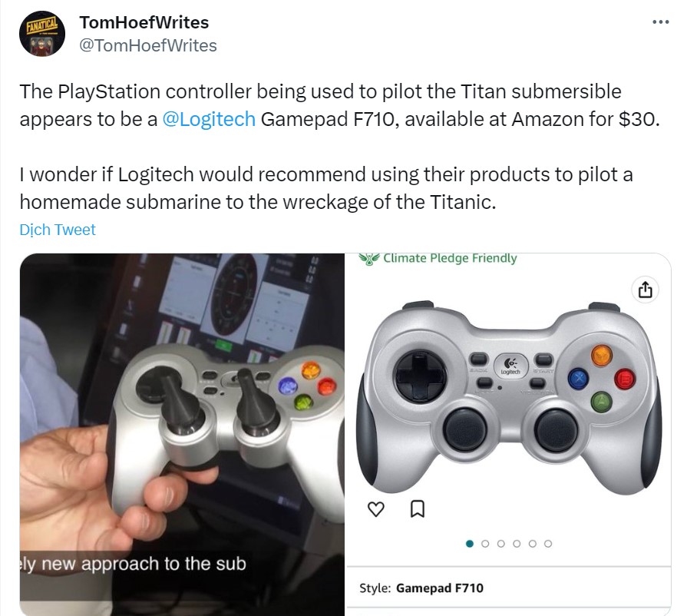687x616 pixels.
Task: Select the first filled carousel dot
Action: pos(470,544)
